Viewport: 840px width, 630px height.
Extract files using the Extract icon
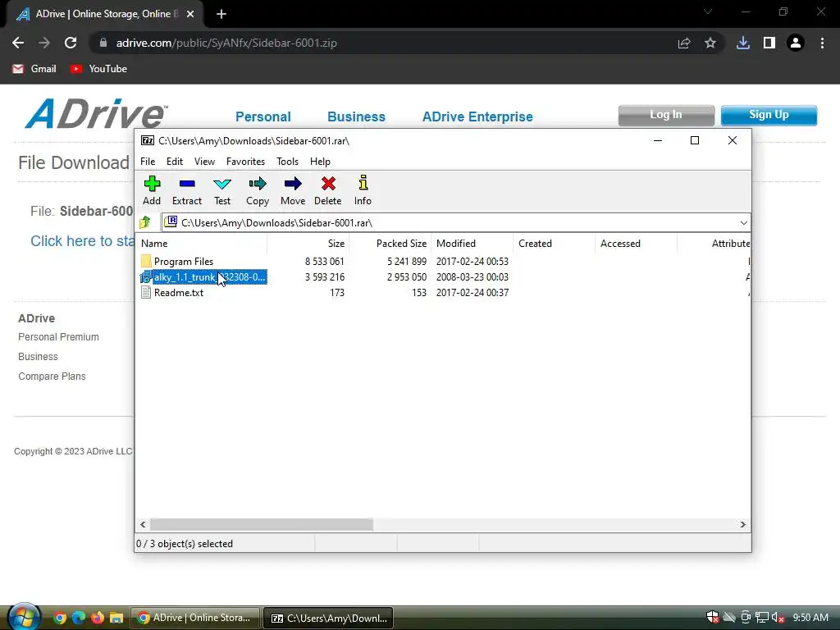[x=187, y=184]
